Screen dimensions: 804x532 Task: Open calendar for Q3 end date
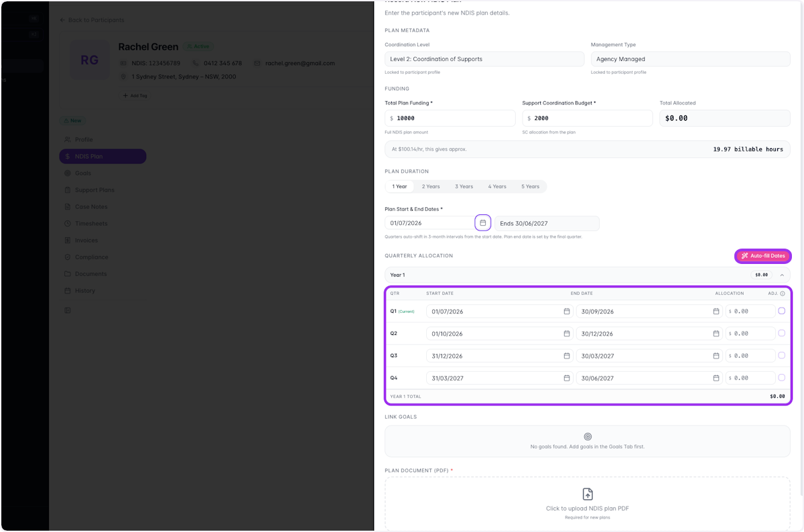point(716,356)
